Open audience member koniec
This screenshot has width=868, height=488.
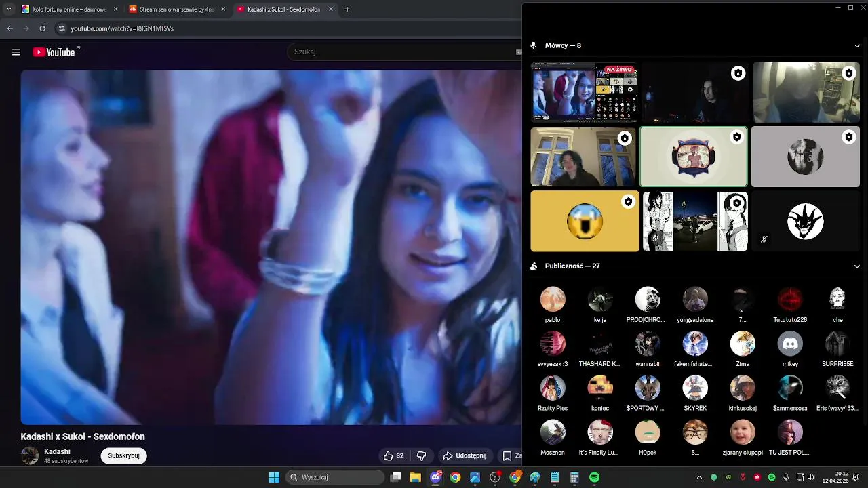tap(600, 392)
